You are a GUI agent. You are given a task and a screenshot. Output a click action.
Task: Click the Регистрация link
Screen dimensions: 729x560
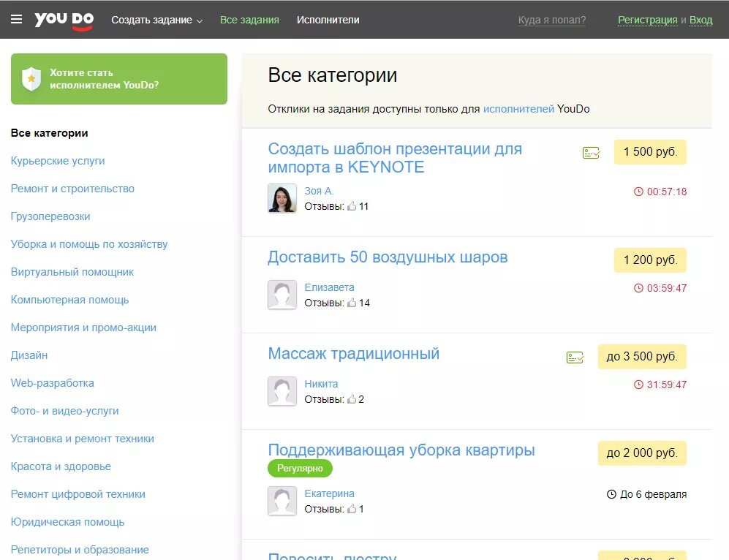[647, 20]
